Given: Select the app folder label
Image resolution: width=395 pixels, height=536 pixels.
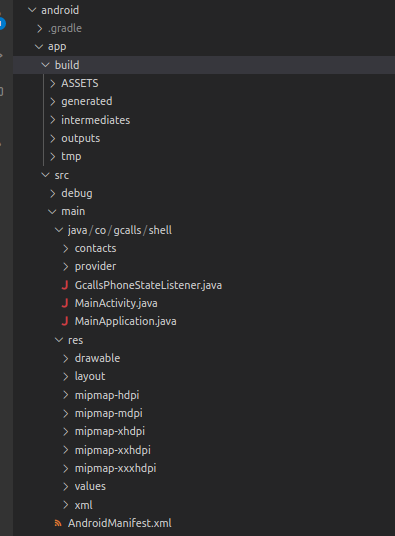Looking at the screenshot, I should point(57,47).
